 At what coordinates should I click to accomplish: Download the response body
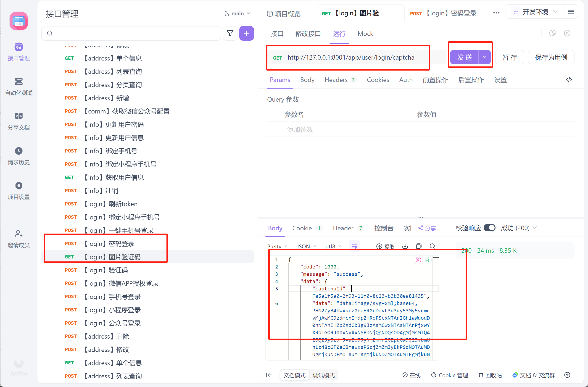(x=405, y=246)
